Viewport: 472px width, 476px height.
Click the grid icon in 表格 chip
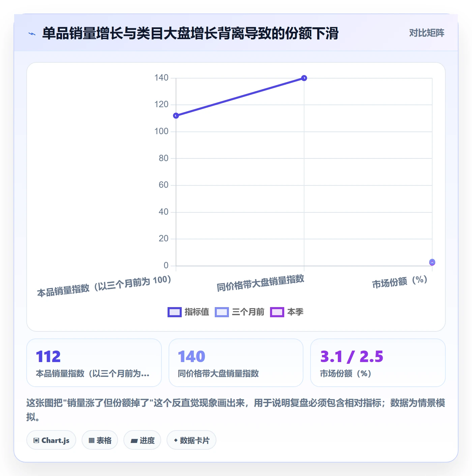click(x=91, y=440)
